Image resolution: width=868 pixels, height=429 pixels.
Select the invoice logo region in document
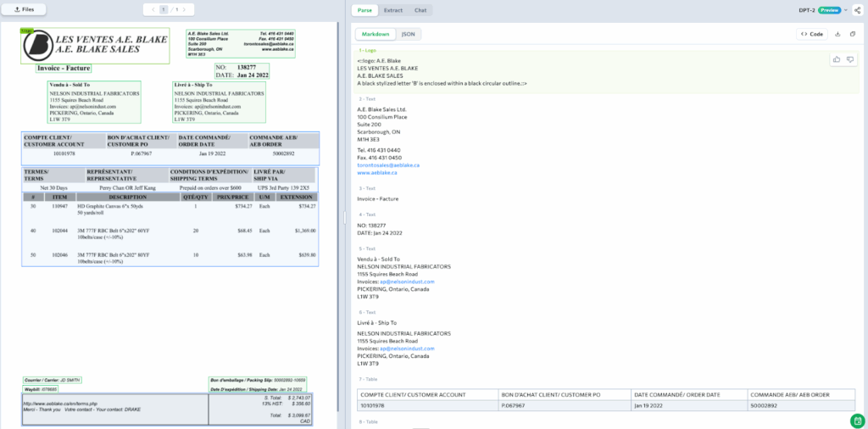[x=83, y=47]
